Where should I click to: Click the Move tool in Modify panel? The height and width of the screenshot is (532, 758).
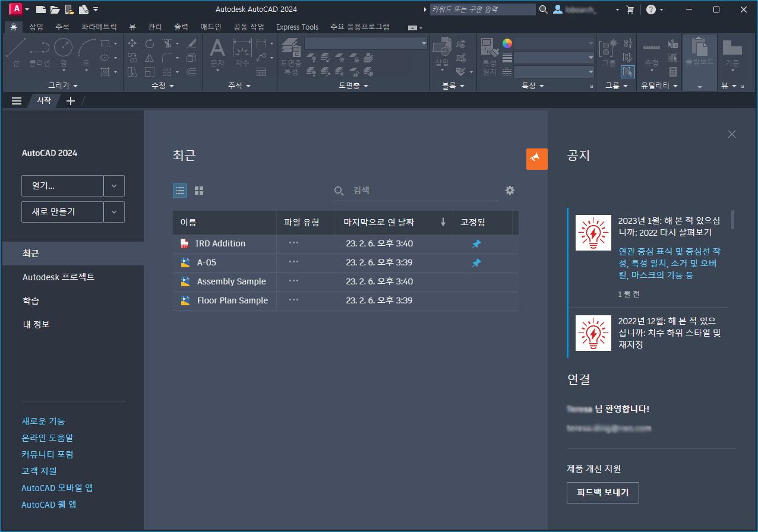coord(132,43)
